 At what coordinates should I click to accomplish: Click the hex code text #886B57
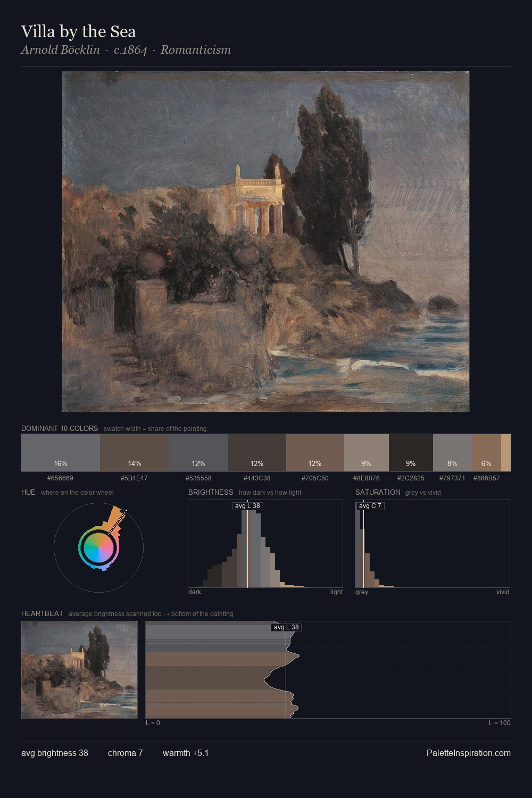coord(486,478)
